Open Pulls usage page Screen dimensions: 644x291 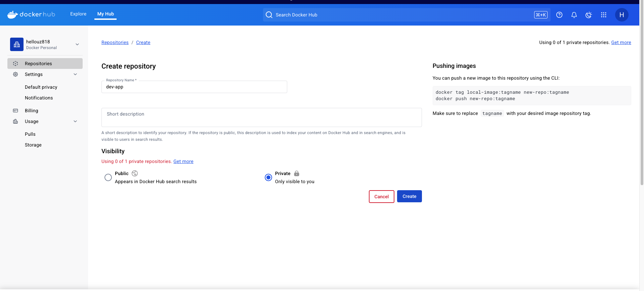click(x=30, y=134)
